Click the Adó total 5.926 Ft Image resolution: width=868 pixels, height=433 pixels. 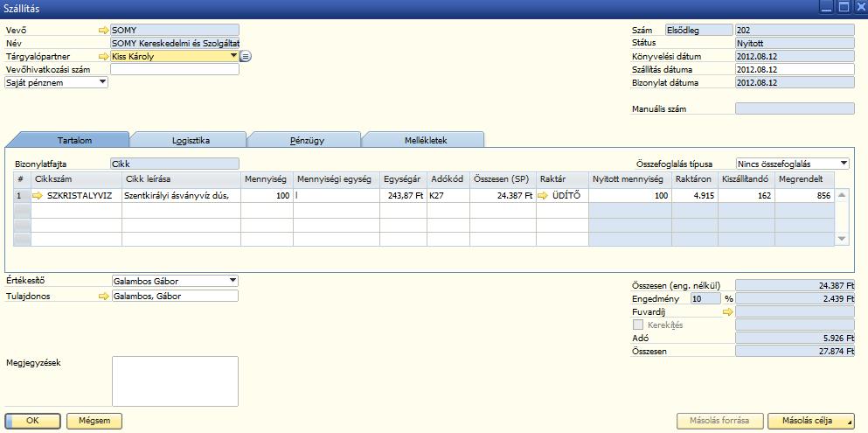(x=795, y=338)
